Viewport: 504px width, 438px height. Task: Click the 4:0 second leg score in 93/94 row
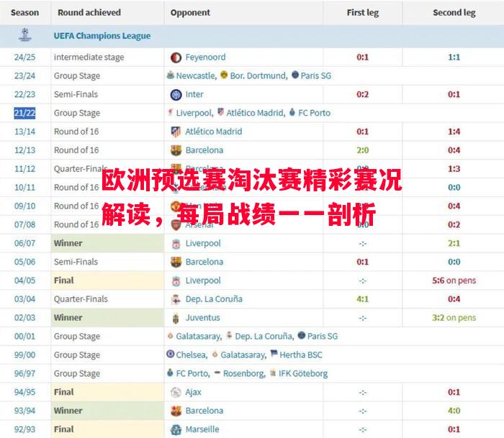(x=454, y=411)
